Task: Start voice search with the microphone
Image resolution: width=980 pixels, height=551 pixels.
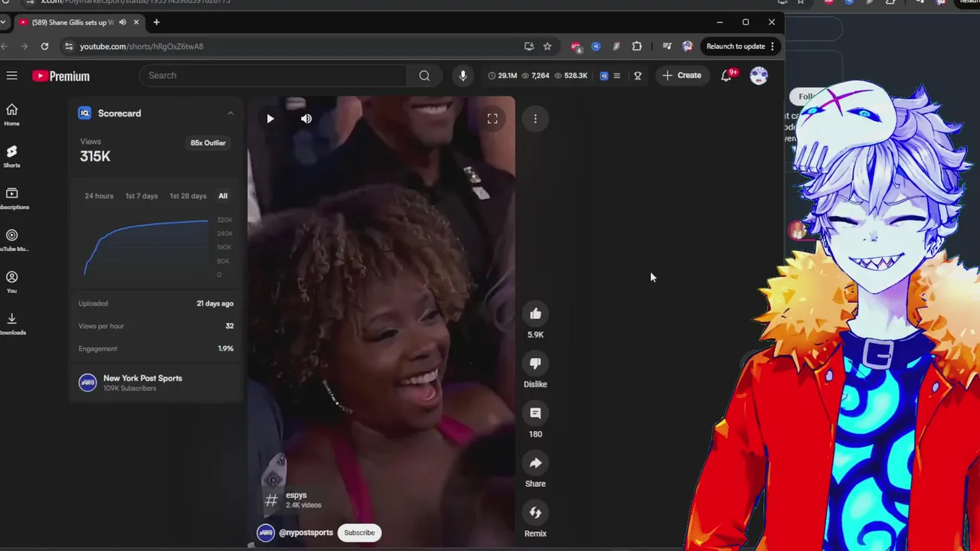Action: point(462,76)
